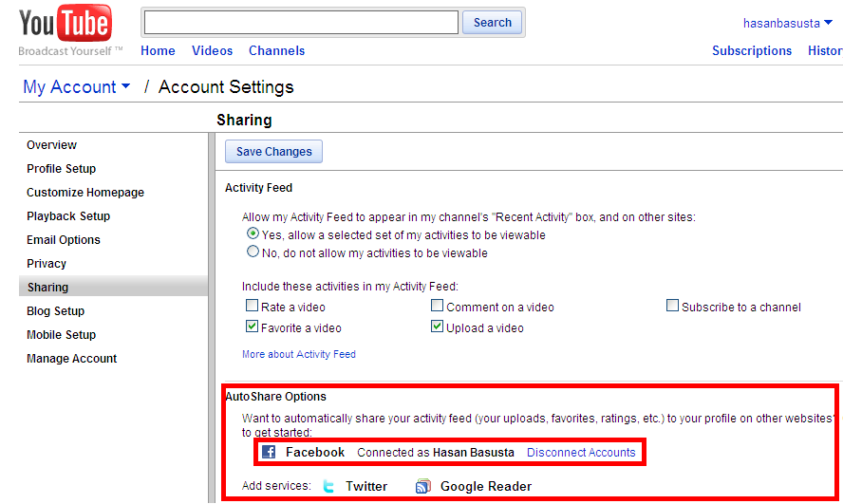This screenshot has width=843, height=504.
Task: Select Yes, allow selected activities viewable
Action: click(x=253, y=233)
